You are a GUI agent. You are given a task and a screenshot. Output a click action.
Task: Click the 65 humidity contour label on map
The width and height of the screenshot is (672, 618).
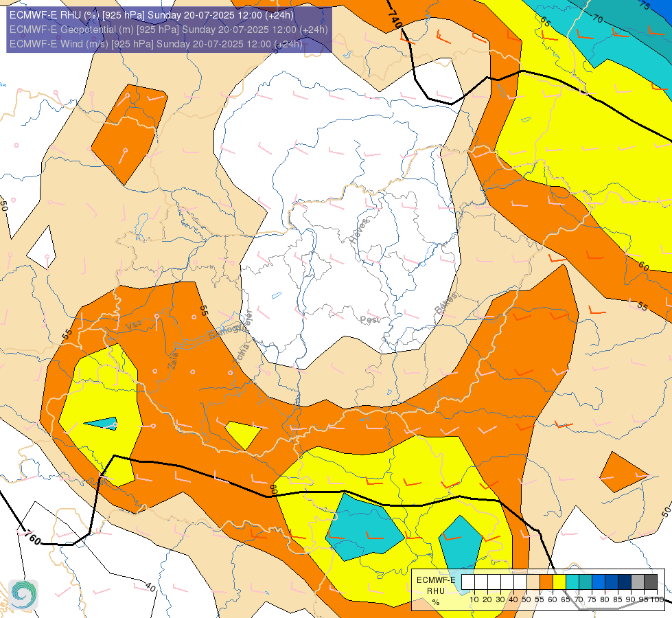pyautogui.click(x=545, y=21)
